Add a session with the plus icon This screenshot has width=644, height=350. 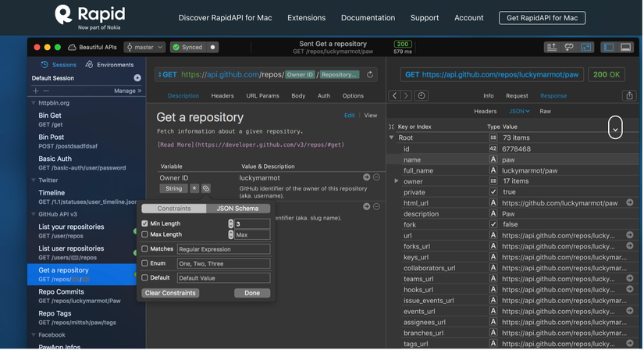pos(36,91)
